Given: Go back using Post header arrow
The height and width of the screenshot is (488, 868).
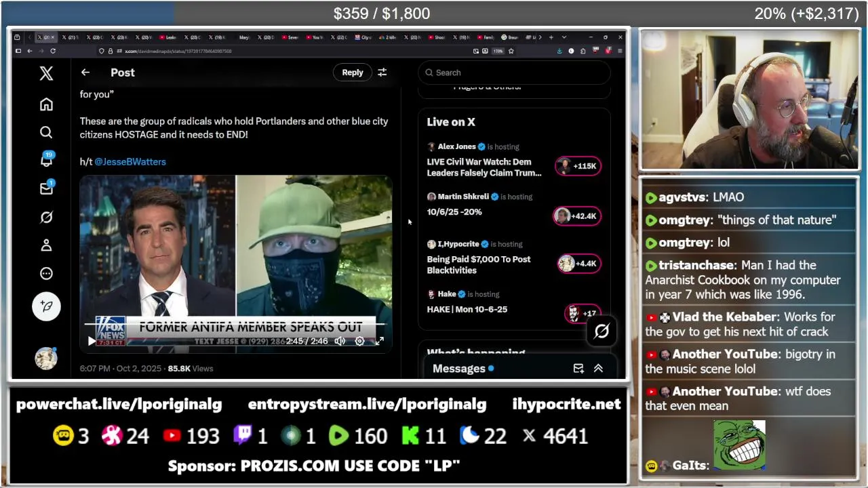Looking at the screenshot, I should pyautogui.click(x=85, y=73).
